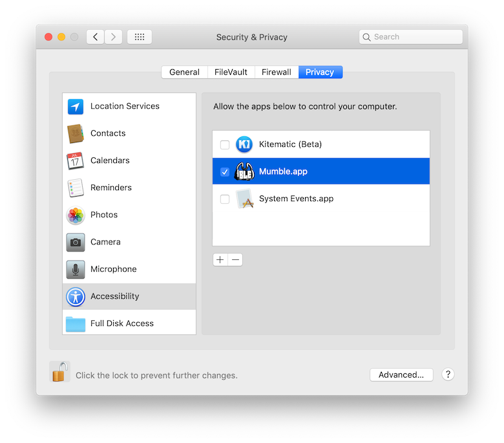Click the Contacts address book icon

(76, 133)
